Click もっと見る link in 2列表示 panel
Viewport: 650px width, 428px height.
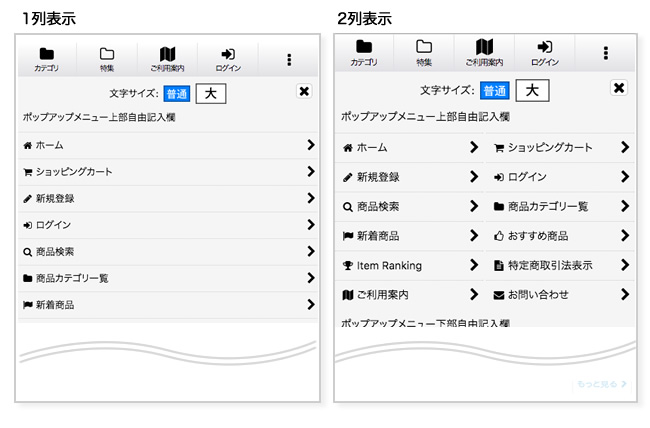pyautogui.click(x=601, y=384)
